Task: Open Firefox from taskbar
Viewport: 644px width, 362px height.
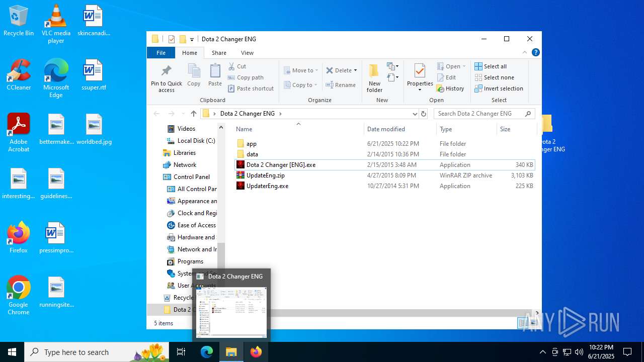Action: tap(256, 352)
